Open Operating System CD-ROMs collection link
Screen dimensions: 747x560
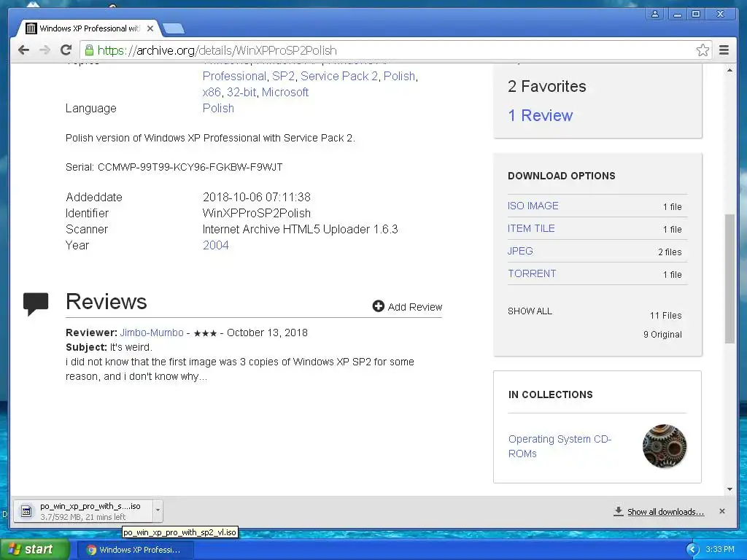(560, 446)
